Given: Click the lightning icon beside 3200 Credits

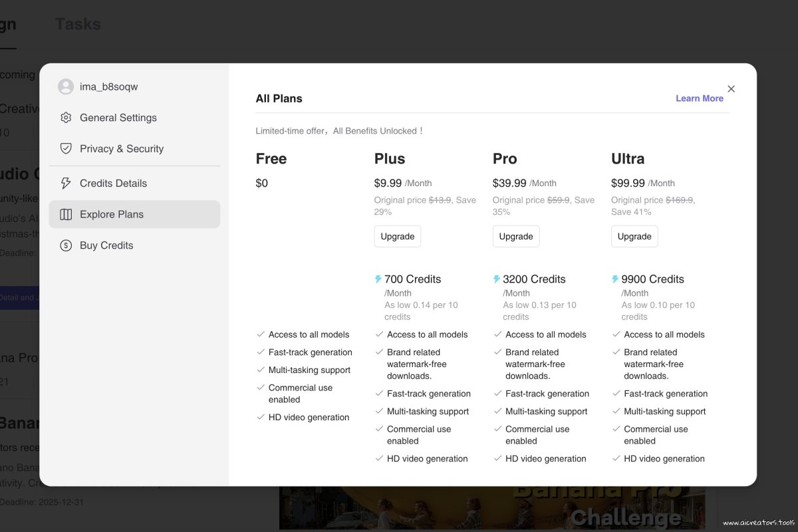Looking at the screenshot, I should tap(497, 279).
